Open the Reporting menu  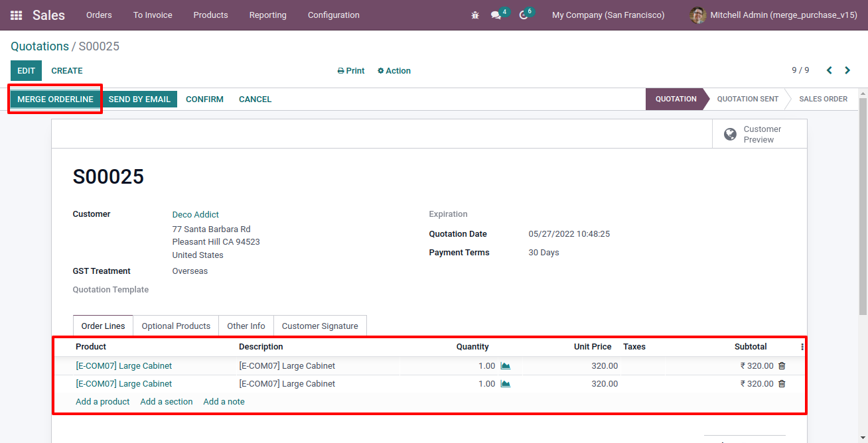point(267,15)
